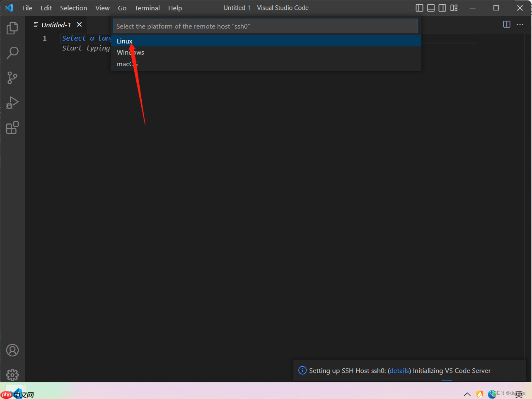Viewport: 532px width, 399px height.
Task: Open the Manage gear menu
Action: [x=12, y=375]
